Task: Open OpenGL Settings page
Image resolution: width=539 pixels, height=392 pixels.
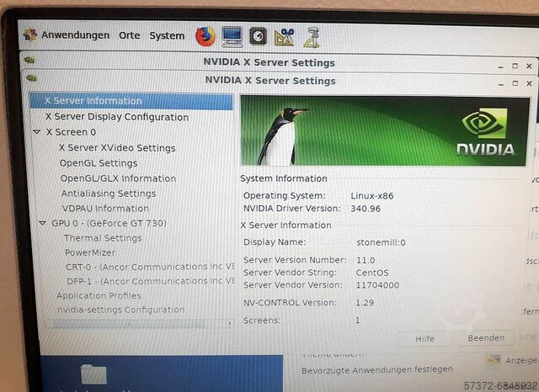Action: (99, 163)
